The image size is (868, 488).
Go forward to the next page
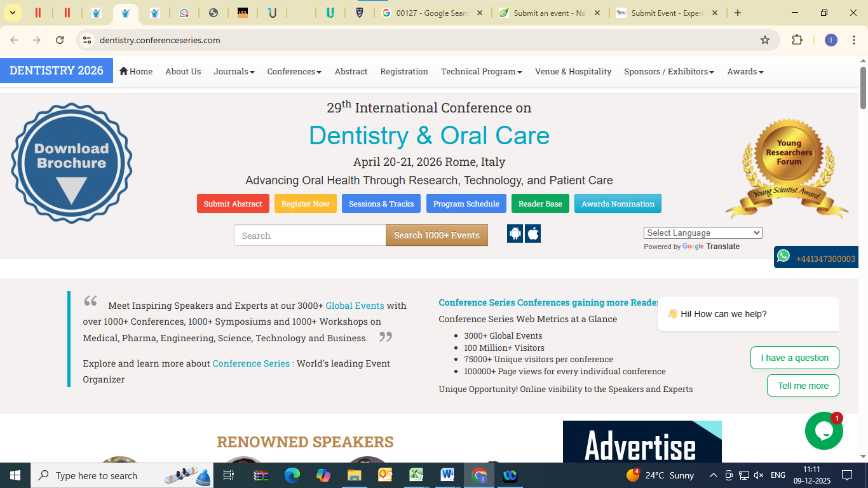click(37, 40)
